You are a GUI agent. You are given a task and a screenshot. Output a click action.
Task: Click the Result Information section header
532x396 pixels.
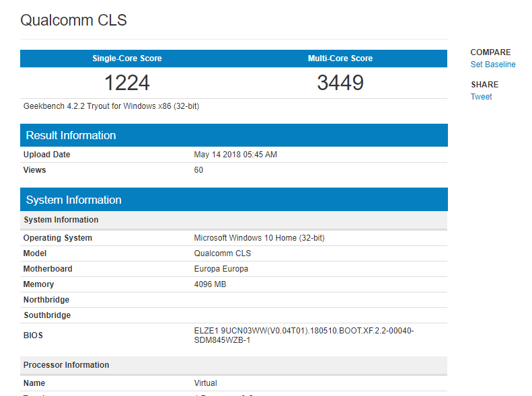coord(71,135)
